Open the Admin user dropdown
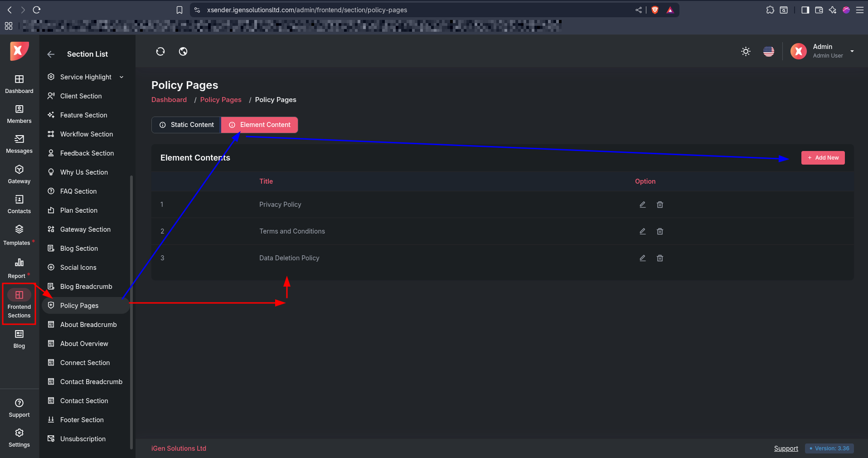This screenshot has width=868, height=458. click(852, 51)
